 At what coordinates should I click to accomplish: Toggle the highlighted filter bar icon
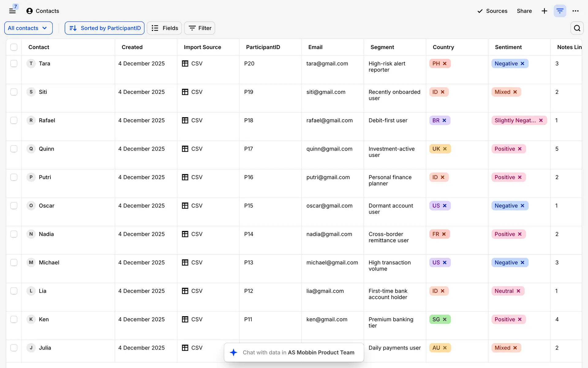pos(560,11)
